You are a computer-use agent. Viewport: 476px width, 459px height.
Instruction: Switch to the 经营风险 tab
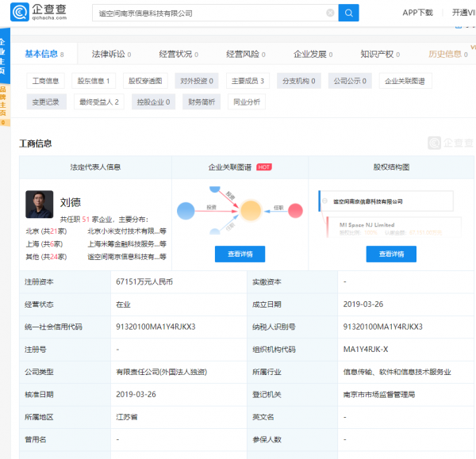[x=243, y=54]
